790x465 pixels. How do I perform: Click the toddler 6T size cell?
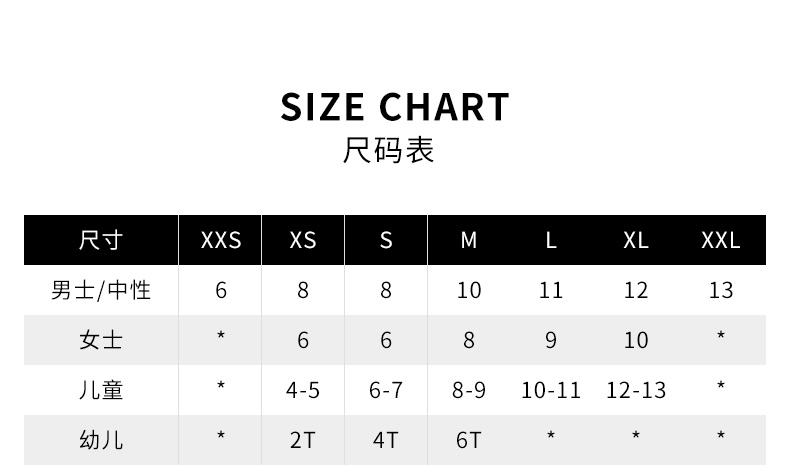click(x=469, y=439)
